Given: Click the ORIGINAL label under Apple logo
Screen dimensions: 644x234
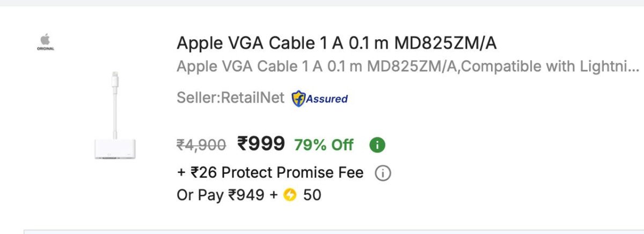Looking at the screenshot, I should pos(45,49).
